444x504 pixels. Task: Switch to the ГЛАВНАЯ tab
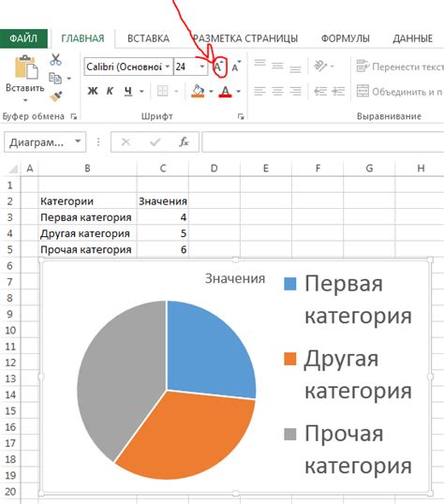pyautogui.click(x=82, y=38)
